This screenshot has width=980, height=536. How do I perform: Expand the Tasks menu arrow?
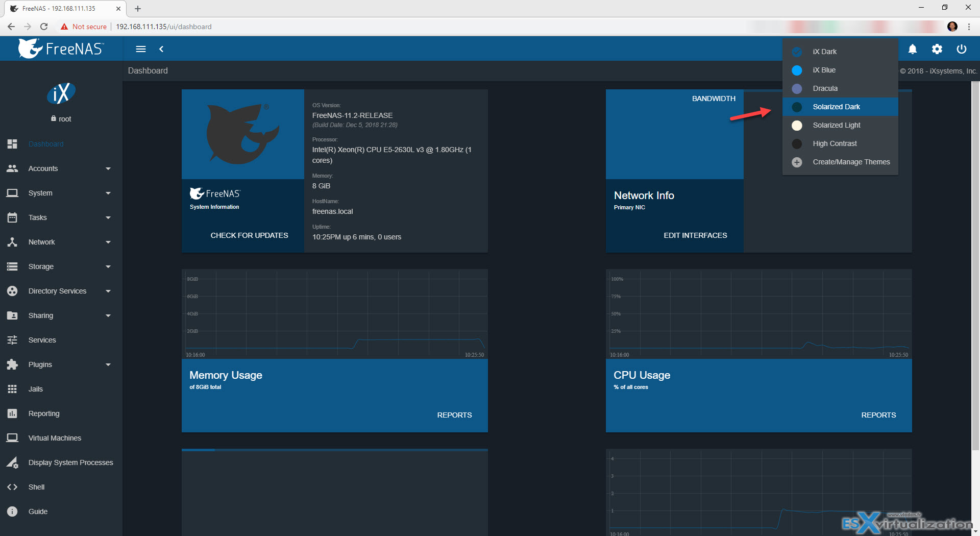108,217
